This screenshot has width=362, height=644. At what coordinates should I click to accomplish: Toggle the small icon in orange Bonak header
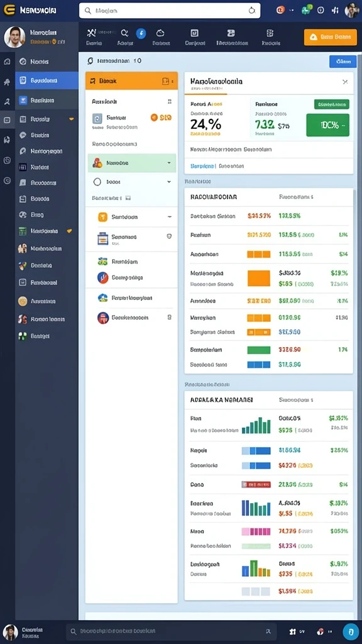[166, 81]
